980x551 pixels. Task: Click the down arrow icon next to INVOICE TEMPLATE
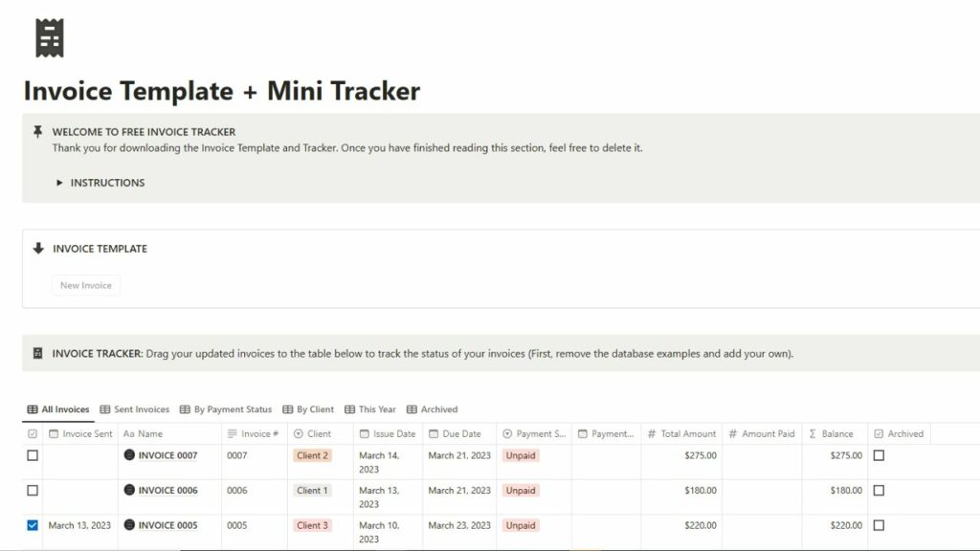tap(38, 249)
